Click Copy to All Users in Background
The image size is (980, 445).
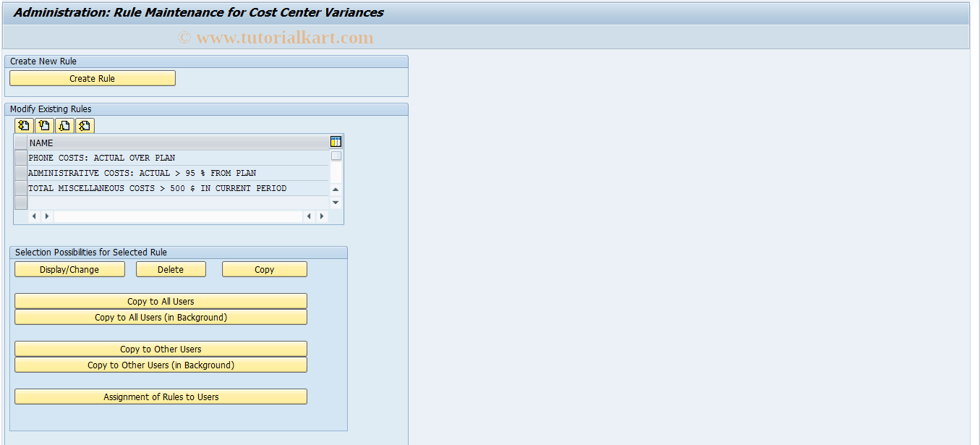161,317
